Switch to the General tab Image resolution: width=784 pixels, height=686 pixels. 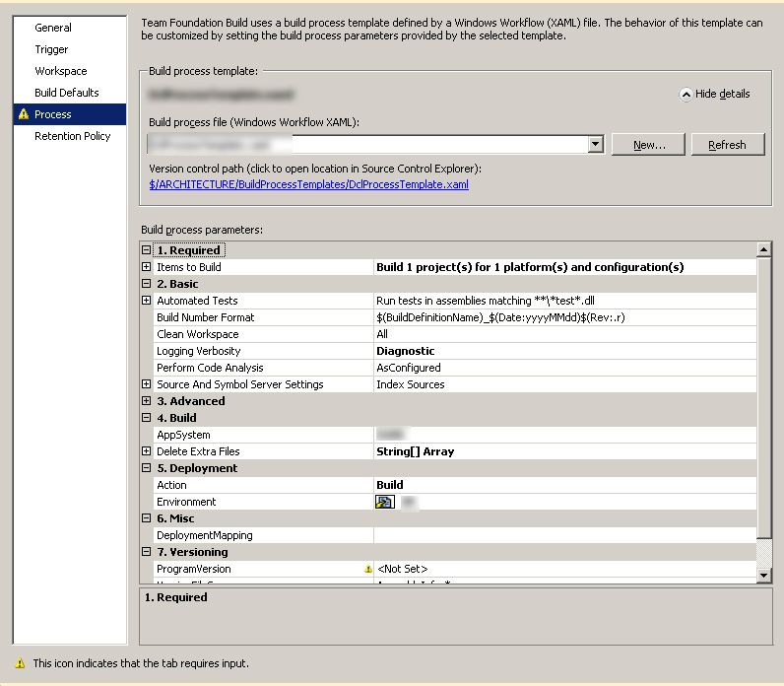pos(53,28)
